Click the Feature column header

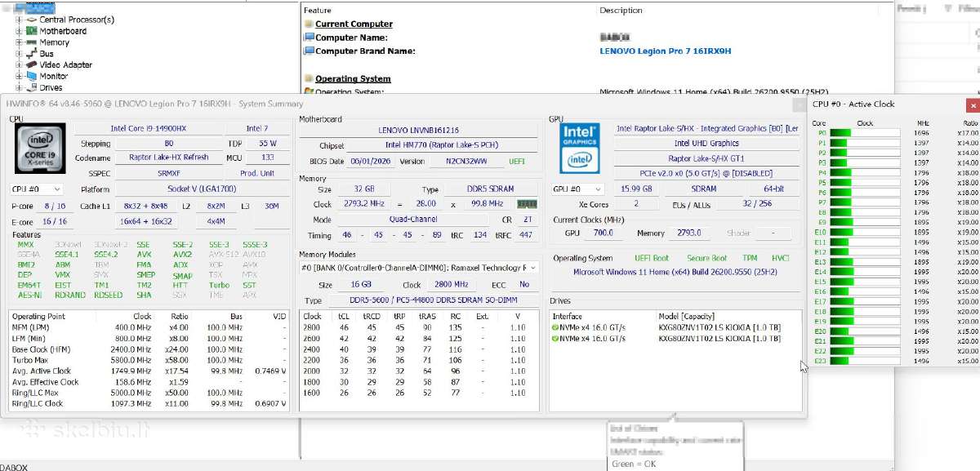point(318,11)
